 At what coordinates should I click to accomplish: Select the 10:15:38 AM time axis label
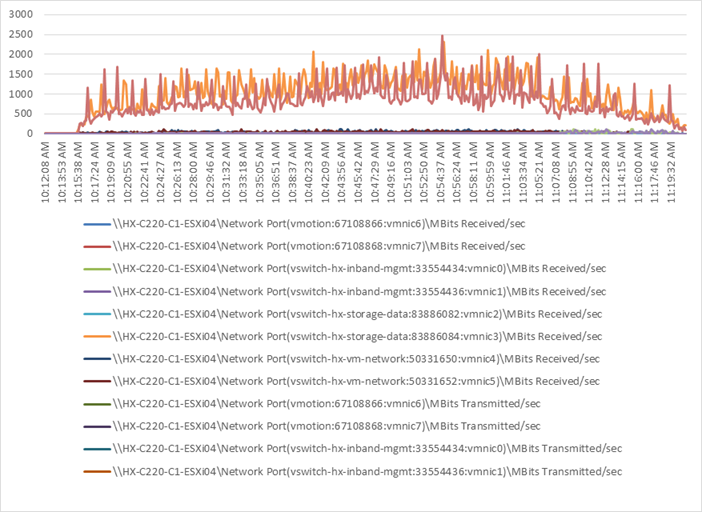click(x=78, y=172)
